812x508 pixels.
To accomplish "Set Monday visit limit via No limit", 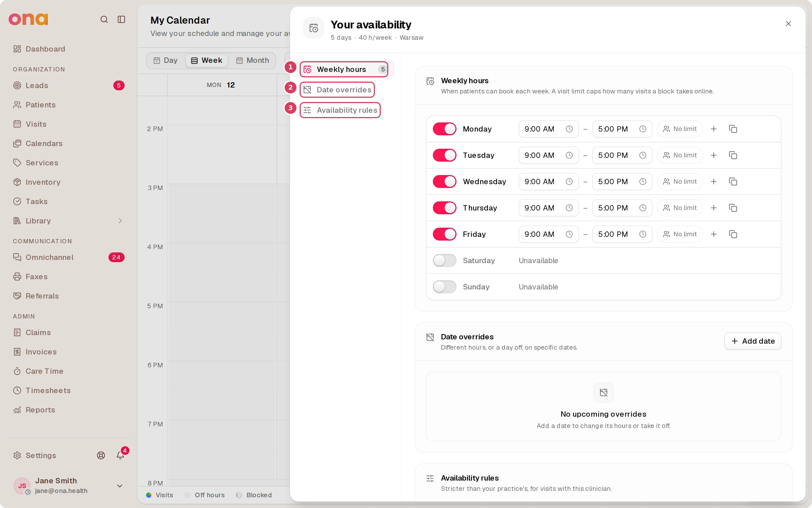I will [680, 129].
